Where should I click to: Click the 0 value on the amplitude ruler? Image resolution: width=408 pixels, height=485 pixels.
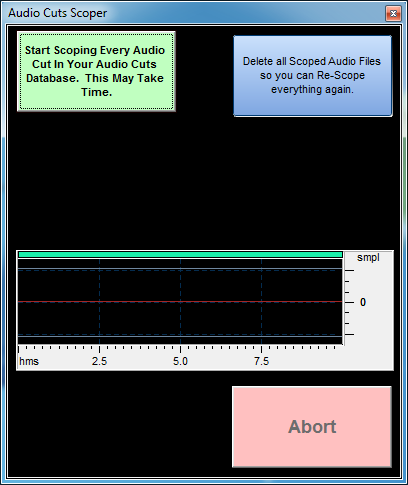pos(363,302)
